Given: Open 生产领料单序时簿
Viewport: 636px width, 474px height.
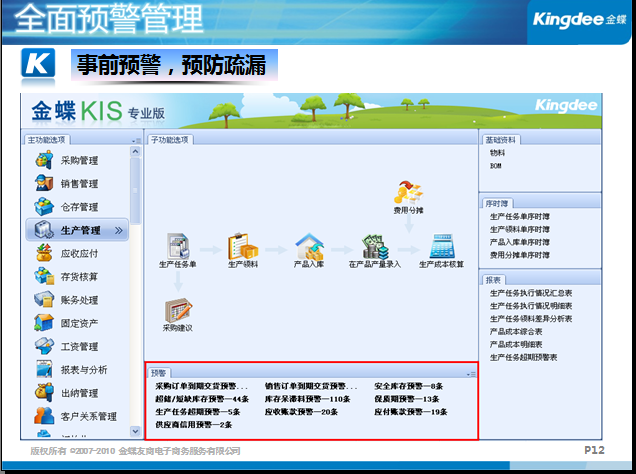Looking at the screenshot, I should [520, 229].
